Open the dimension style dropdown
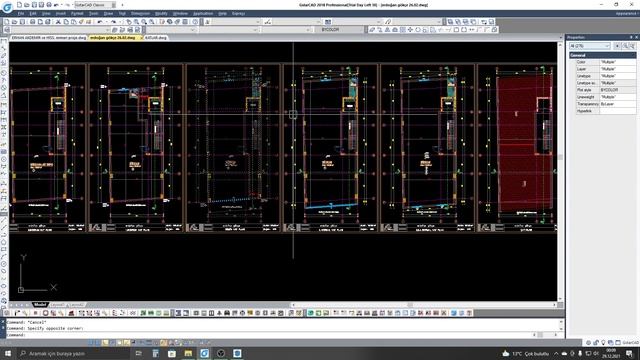Viewport: 640px width, 360px height. [x=296, y=22]
